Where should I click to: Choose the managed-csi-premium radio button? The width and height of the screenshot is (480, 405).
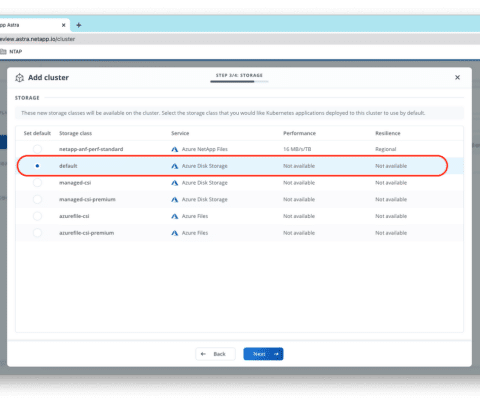[x=37, y=199]
